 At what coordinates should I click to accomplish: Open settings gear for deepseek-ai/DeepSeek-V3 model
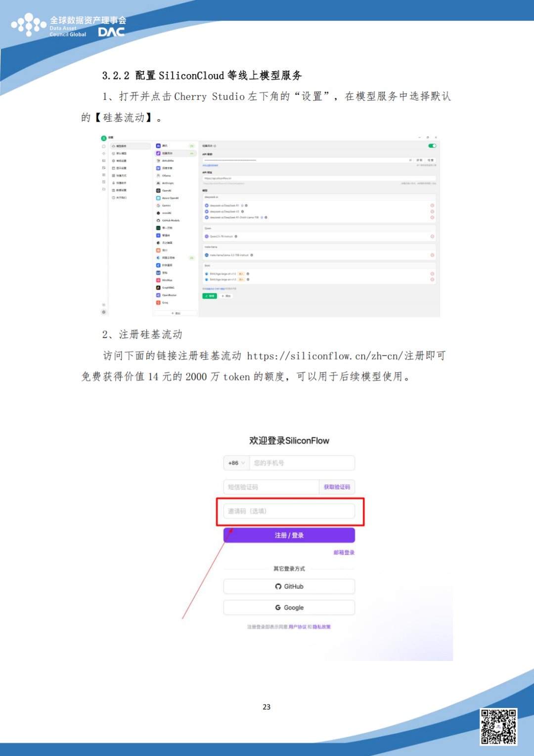pyautogui.click(x=242, y=212)
